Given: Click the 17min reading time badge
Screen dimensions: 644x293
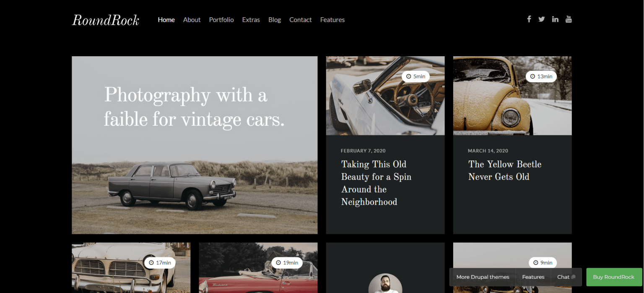Looking at the screenshot, I should [x=160, y=262].
